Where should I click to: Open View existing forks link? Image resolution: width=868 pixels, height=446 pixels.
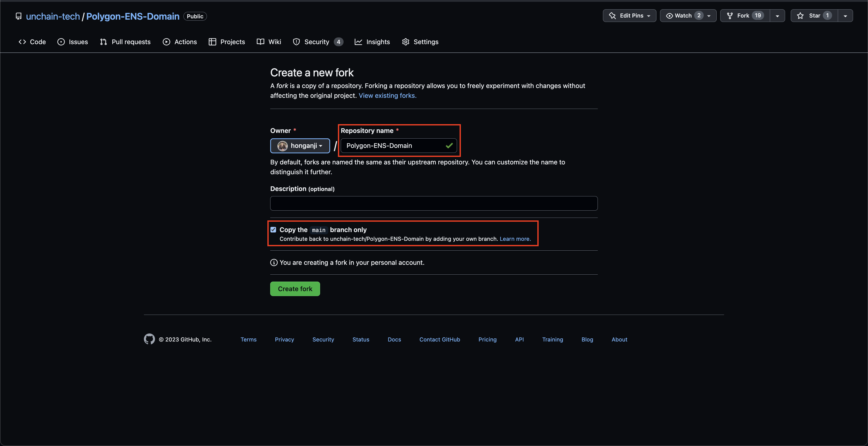pos(388,95)
